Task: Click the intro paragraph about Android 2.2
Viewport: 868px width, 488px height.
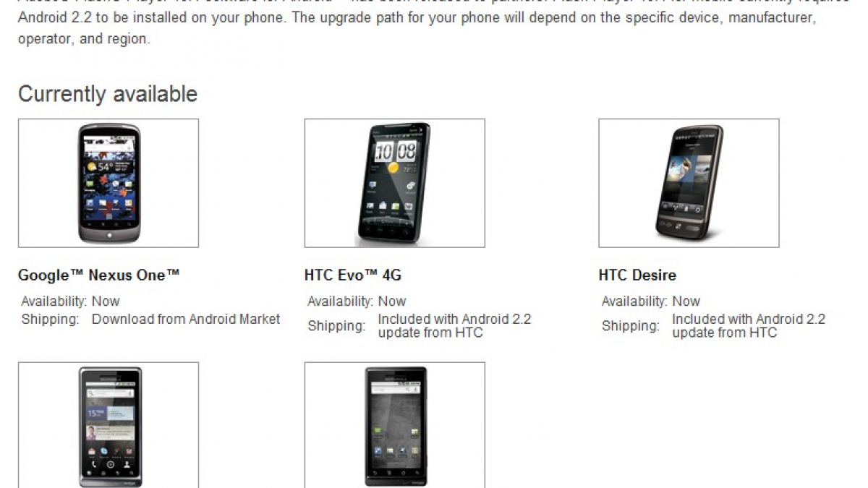Action: pyautogui.click(x=434, y=20)
